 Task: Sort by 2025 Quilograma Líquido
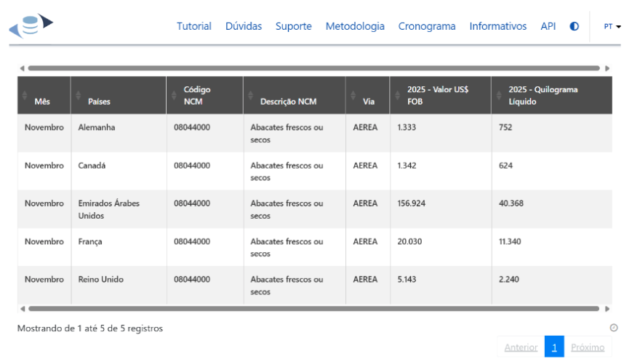point(543,95)
